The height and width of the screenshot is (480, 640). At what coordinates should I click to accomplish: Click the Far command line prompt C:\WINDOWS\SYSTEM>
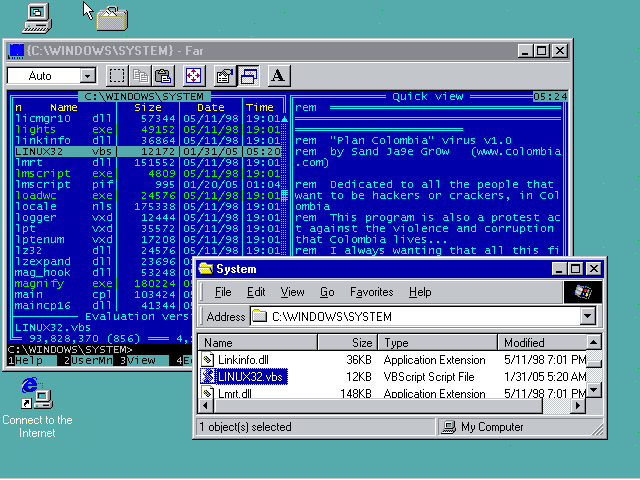[70, 350]
